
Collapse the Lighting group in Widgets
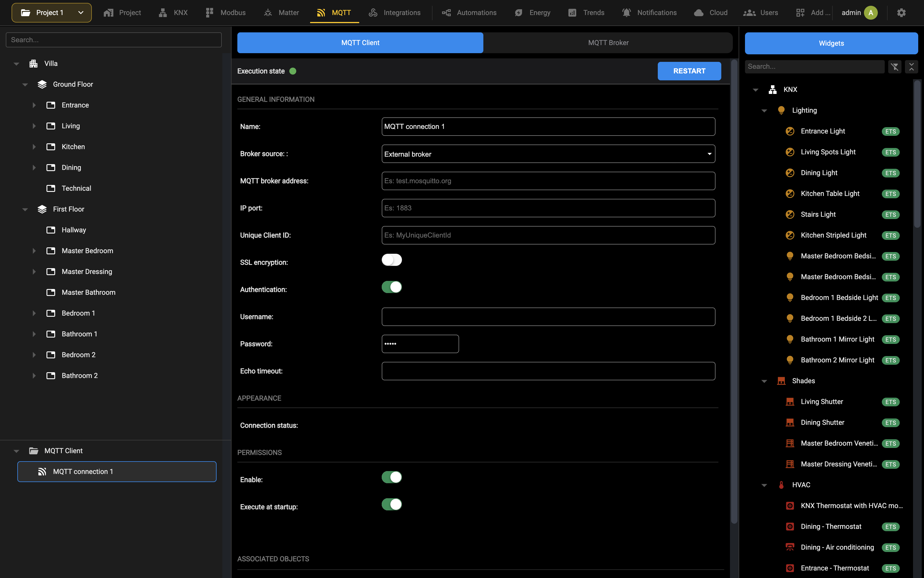pyautogui.click(x=764, y=110)
